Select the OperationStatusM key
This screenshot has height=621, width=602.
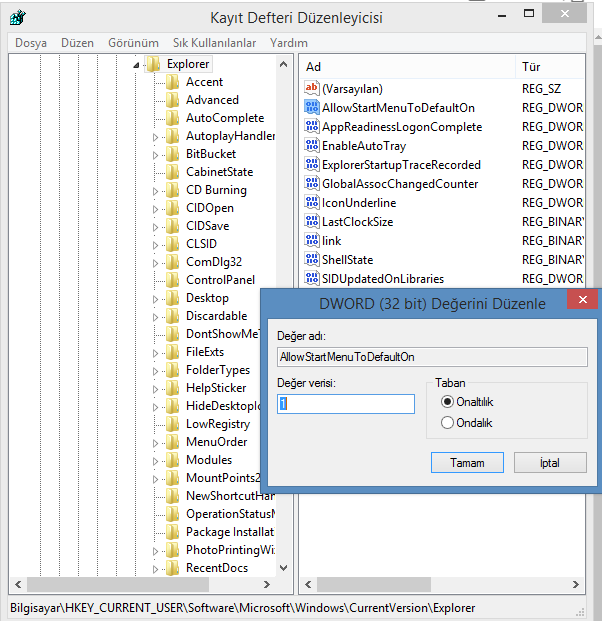click(x=231, y=514)
